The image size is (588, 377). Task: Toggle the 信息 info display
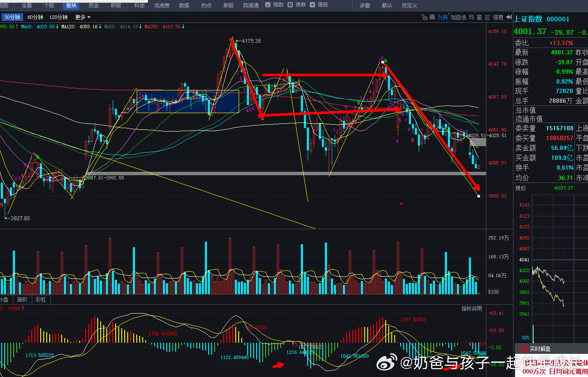point(498,17)
